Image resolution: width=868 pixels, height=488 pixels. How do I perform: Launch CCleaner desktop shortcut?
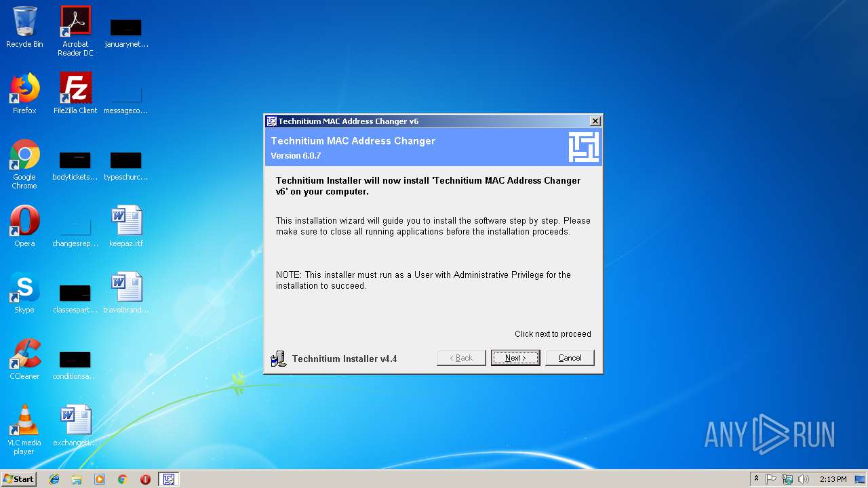[24, 359]
